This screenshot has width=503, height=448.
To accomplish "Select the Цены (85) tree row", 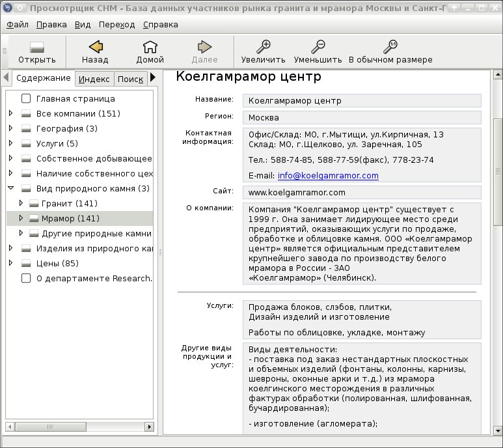I will pos(79,264).
